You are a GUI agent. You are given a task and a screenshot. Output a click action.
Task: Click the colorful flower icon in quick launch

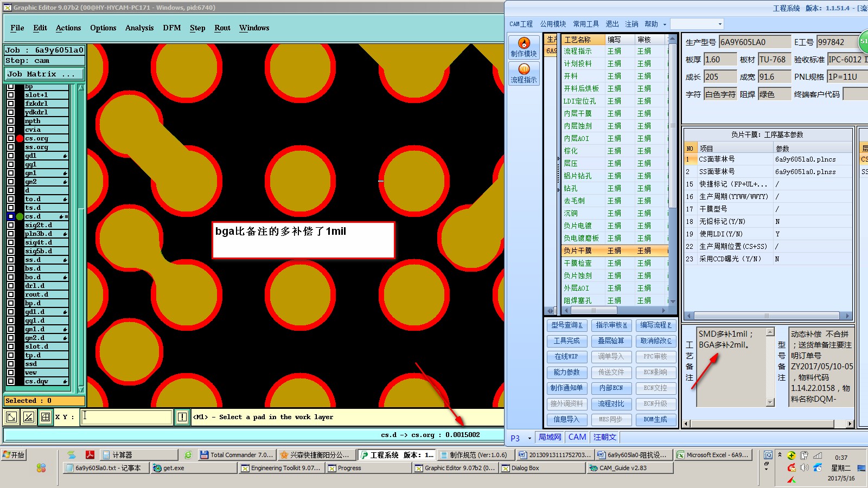point(41,467)
